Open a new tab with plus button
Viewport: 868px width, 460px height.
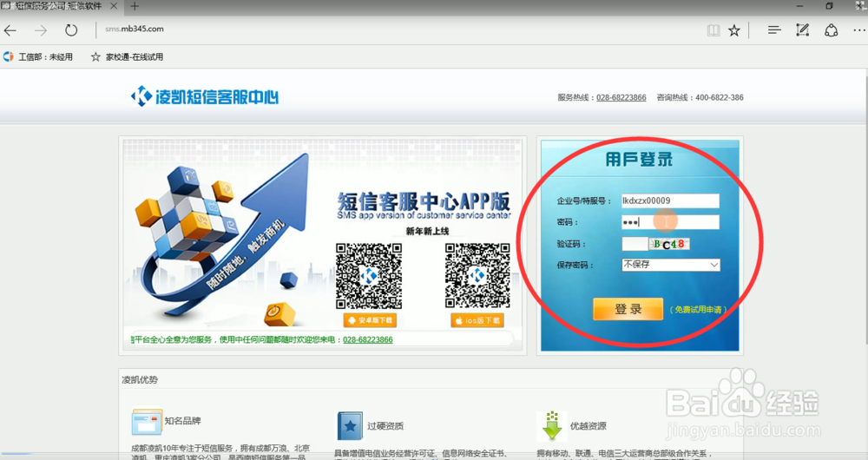[x=135, y=7]
